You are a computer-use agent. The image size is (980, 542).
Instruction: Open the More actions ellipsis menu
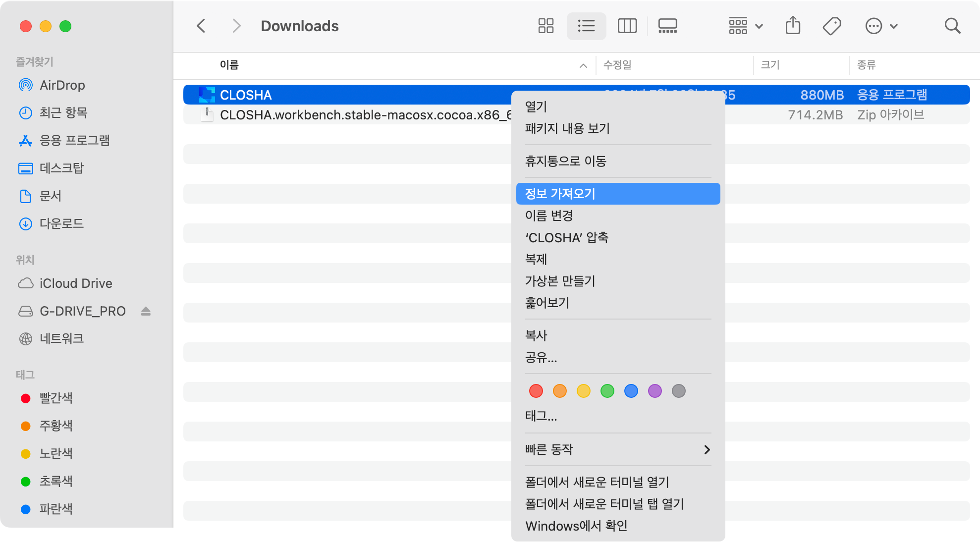pos(881,26)
